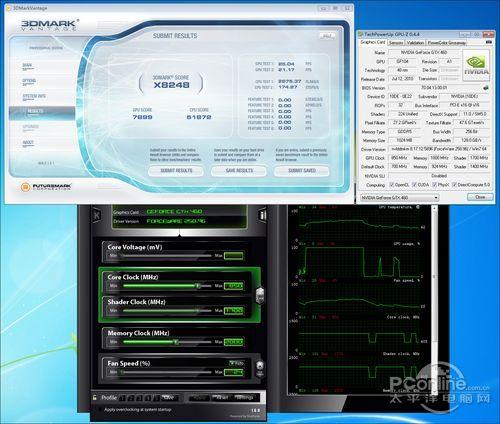Viewport: 500px width, 424px height.
Task: Adjust the Core Voltage slider
Action: coord(166,256)
